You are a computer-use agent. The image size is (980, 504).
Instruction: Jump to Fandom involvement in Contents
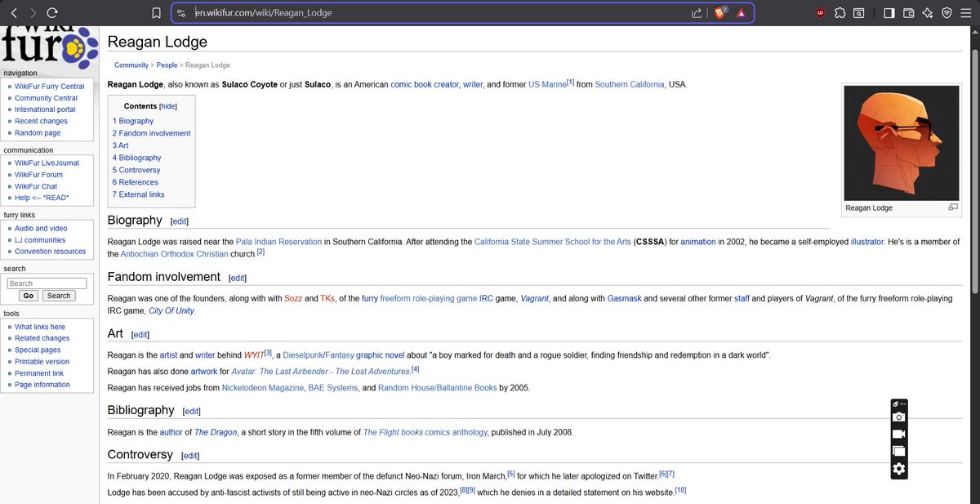151,133
